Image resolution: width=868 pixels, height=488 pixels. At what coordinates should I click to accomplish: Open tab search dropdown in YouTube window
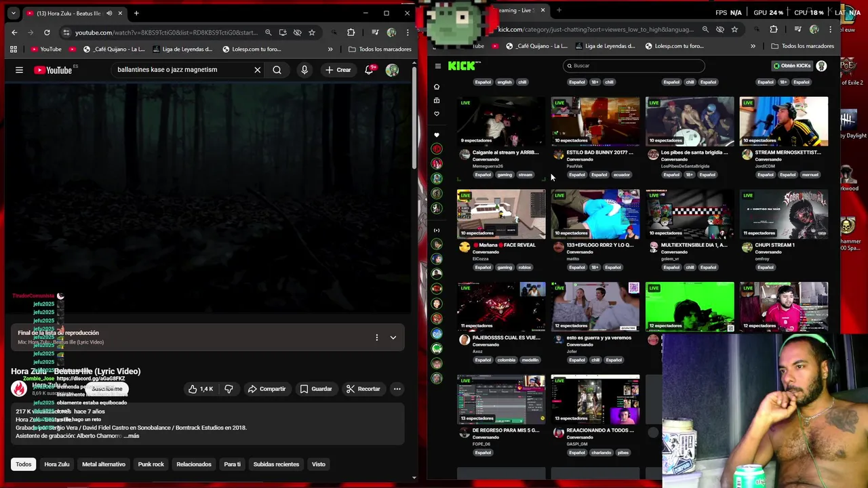[x=13, y=13]
